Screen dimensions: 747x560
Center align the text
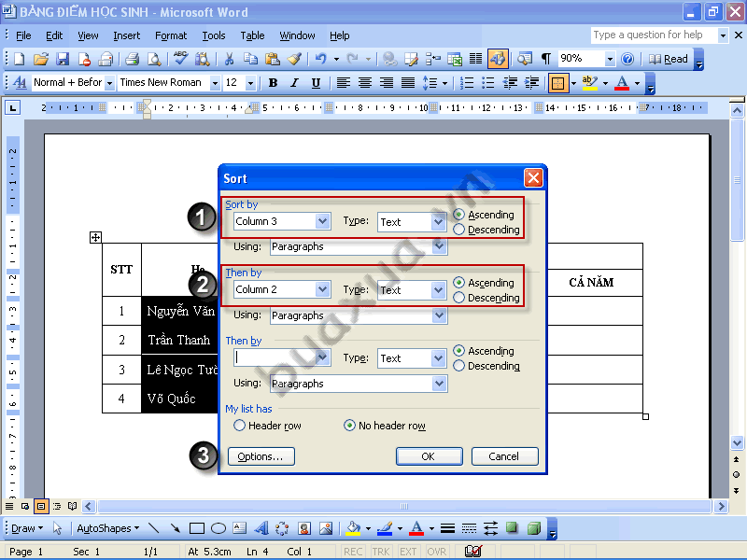(365, 83)
